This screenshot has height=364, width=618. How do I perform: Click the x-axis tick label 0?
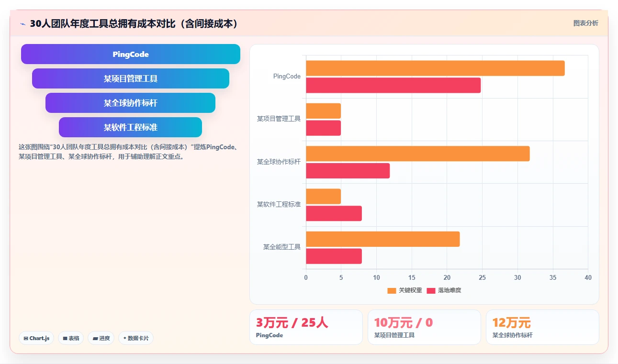pos(306,278)
